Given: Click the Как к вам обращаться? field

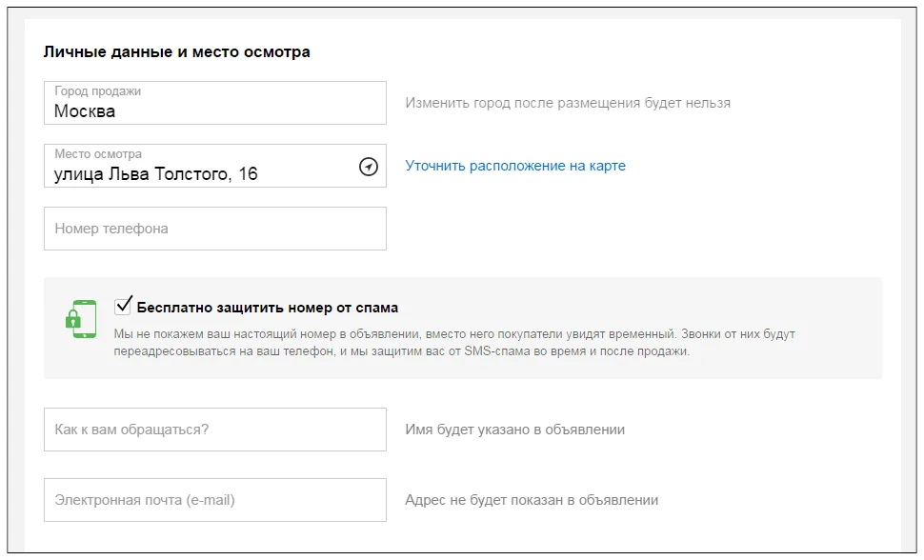Looking at the screenshot, I should (x=215, y=430).
